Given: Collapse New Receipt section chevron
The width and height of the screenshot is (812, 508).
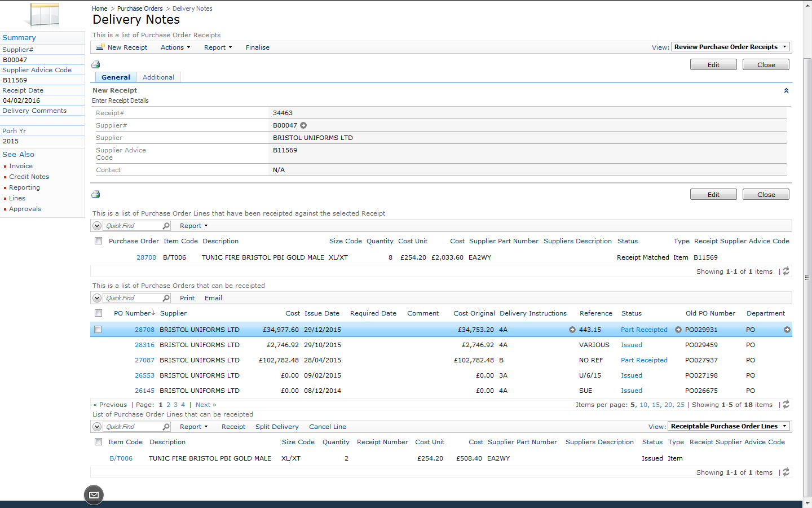Looking at the screenshot, I should [786, 90].
